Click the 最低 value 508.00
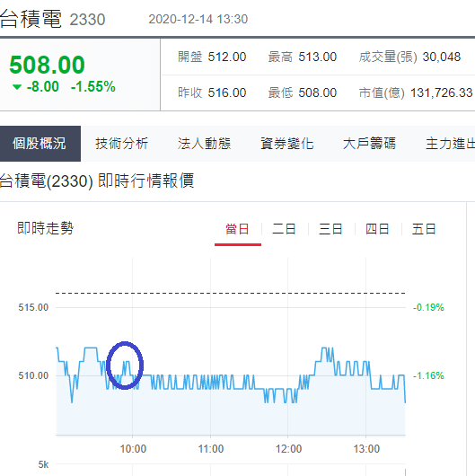The height and width of the screenshot is (476, 475). pos(318,93)
